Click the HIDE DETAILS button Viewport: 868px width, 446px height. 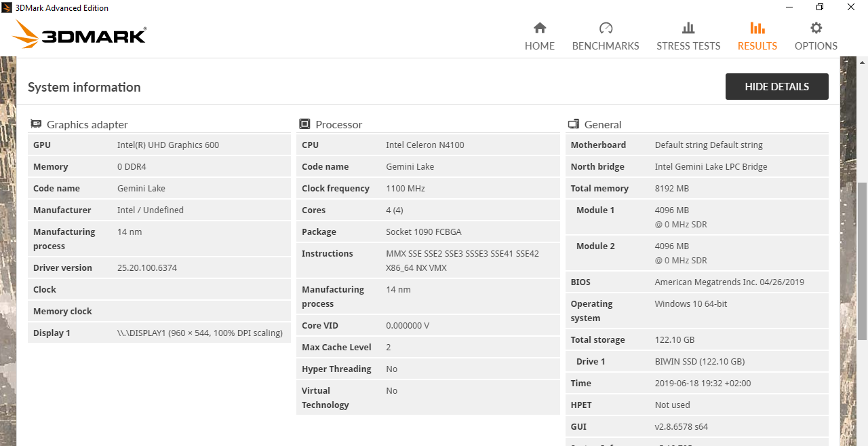(x=777, y=86)
